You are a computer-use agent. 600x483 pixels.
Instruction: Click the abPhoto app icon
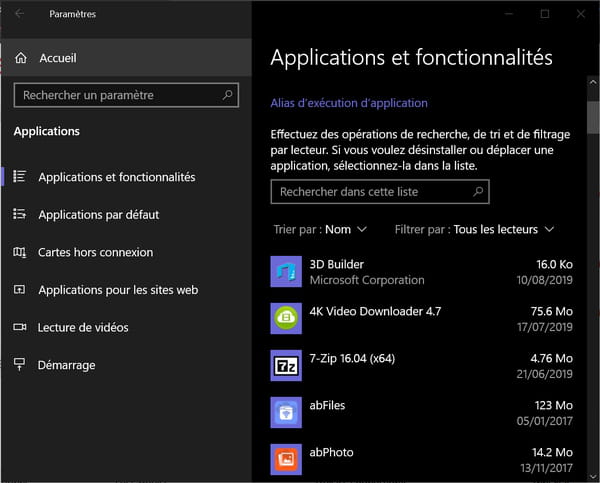(x=286, y=459)
